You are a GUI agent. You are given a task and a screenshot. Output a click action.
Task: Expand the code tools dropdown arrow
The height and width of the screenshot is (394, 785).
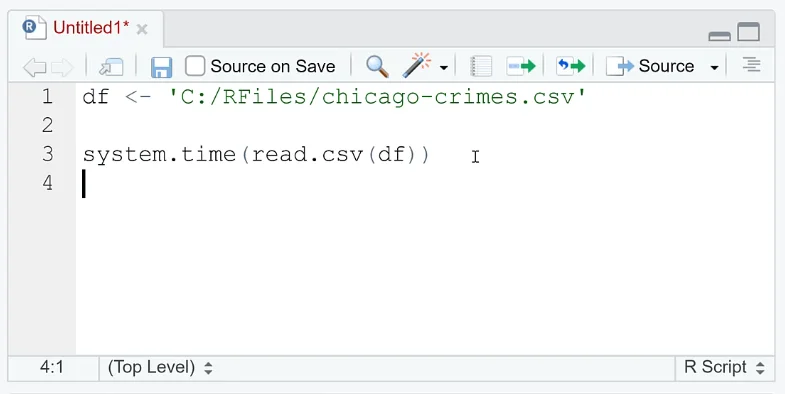(x=444, y=67)
